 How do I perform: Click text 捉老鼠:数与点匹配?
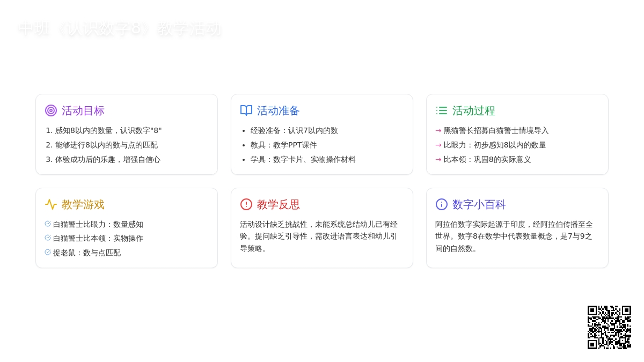pyautogui.click(x=87, y=253)
